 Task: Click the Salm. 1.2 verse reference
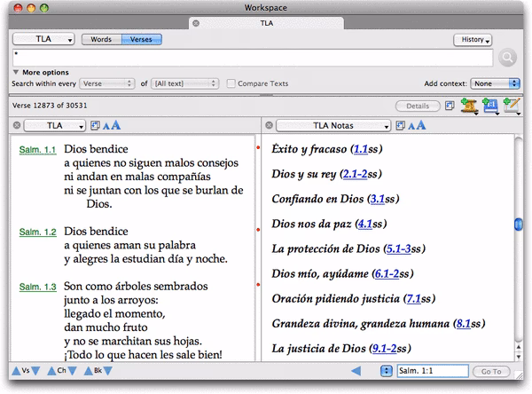pos(37,232)
